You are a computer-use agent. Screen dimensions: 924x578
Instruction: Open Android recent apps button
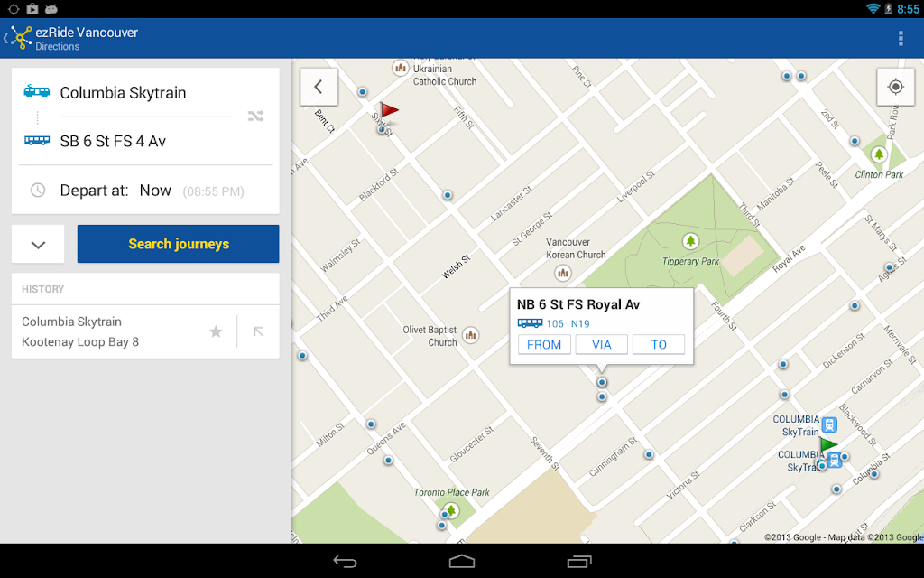point(579,561)
